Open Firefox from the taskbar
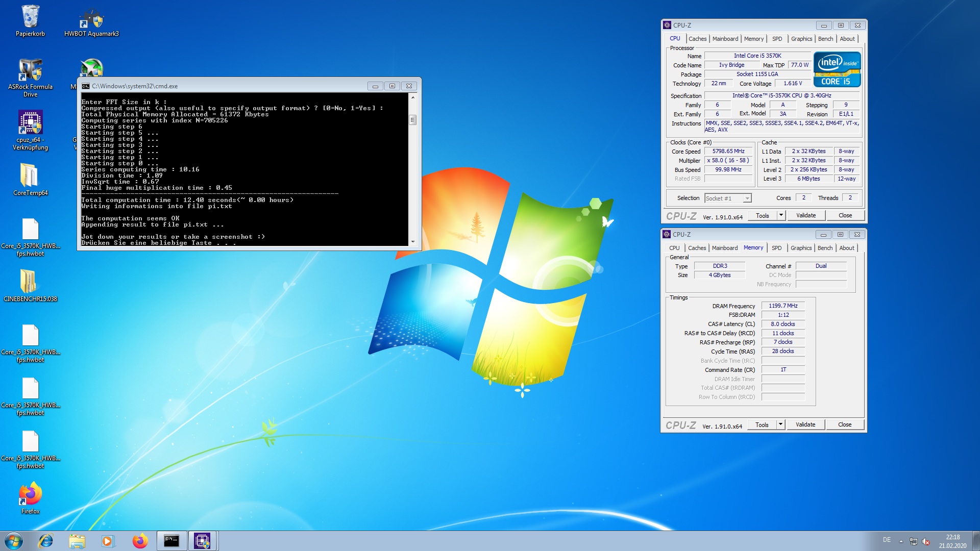The image size is (980, 551). click(x=140, y=541)
